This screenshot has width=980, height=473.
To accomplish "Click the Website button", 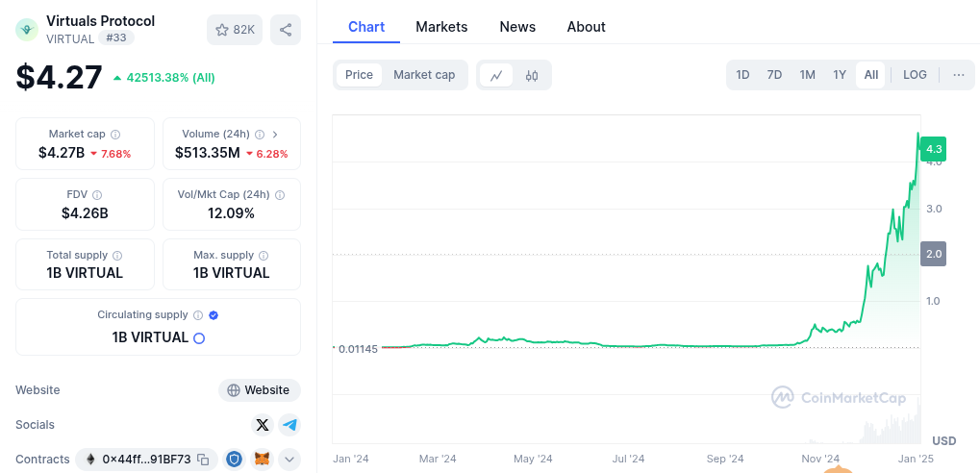I will click(x=260, y=390).
